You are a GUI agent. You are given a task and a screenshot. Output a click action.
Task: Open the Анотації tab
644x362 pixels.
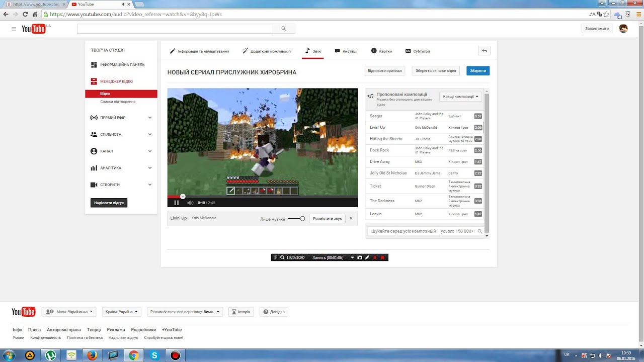pyautogui.click(x=346, y=51)
